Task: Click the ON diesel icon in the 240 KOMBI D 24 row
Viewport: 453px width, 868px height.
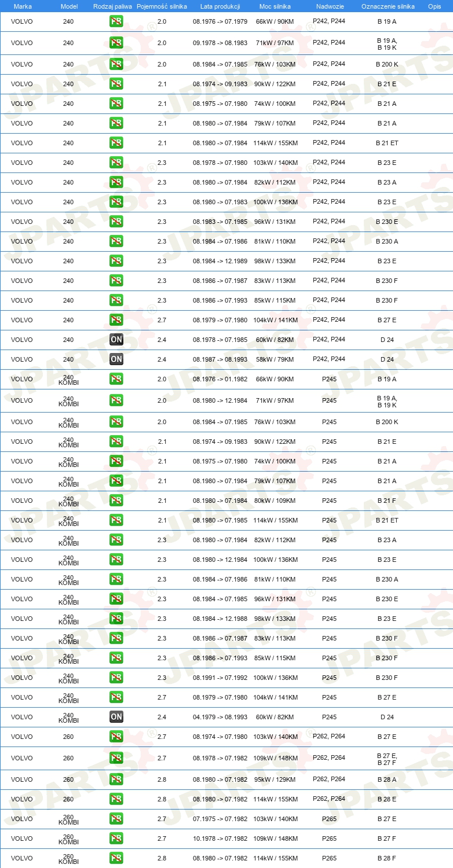Action: coord(116,717)
